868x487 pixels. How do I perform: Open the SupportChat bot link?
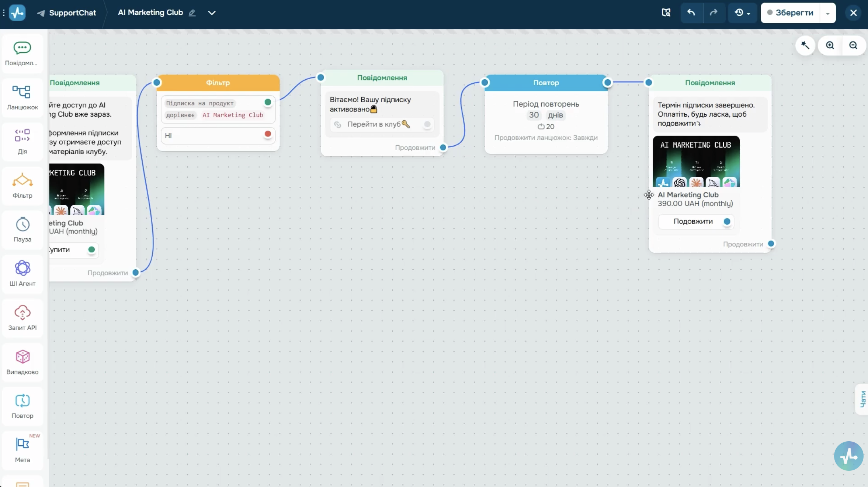tap(67, 13)
